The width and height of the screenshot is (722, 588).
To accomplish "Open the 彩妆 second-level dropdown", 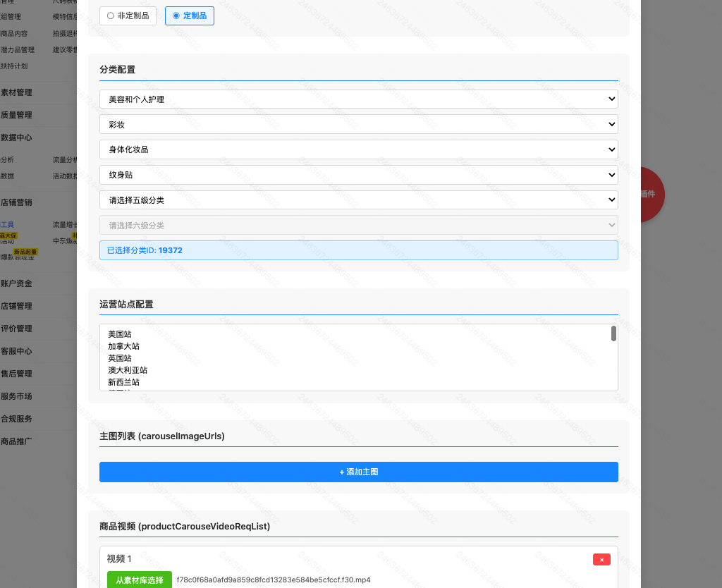I will [358, 124].
